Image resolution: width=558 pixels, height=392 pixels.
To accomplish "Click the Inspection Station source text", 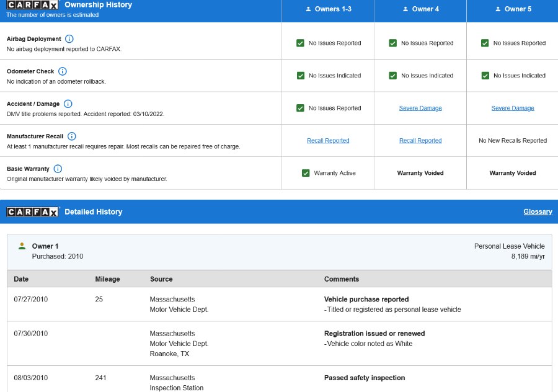I will pos(177,388).
